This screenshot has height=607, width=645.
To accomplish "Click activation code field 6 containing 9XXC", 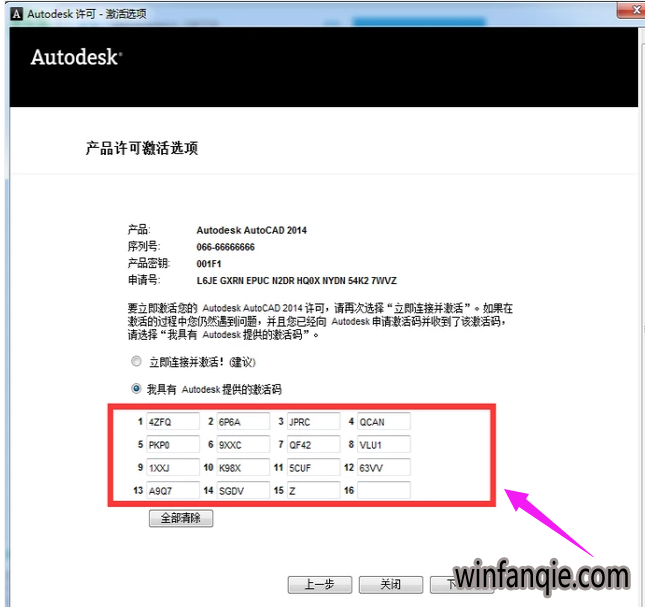I will pos(243,445).
